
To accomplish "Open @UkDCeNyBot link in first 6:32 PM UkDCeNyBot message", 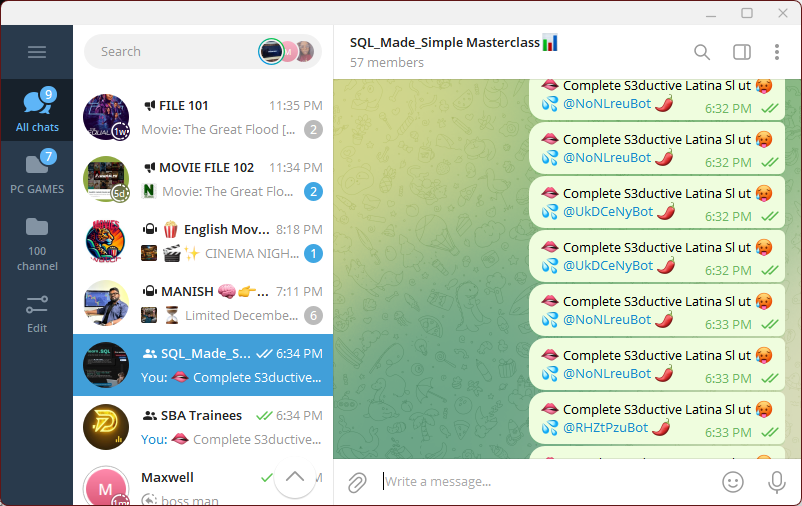I will pos(608,212).
